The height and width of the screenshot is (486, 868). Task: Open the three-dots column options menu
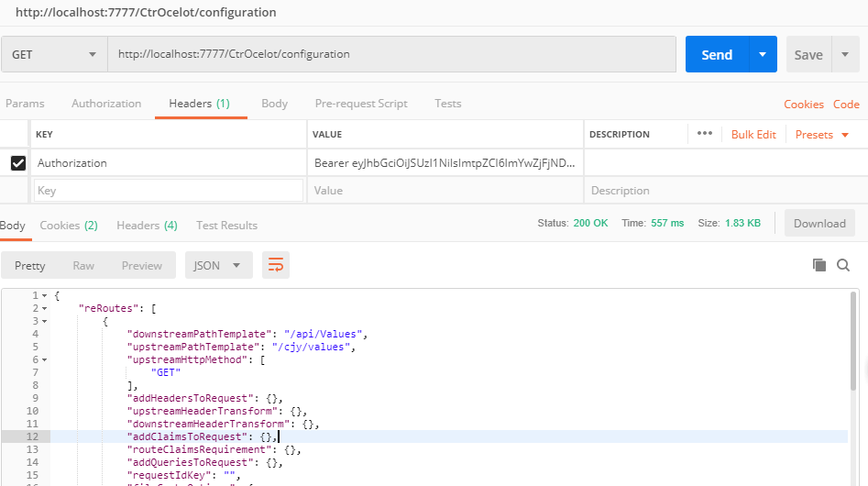tap(704, 134)
